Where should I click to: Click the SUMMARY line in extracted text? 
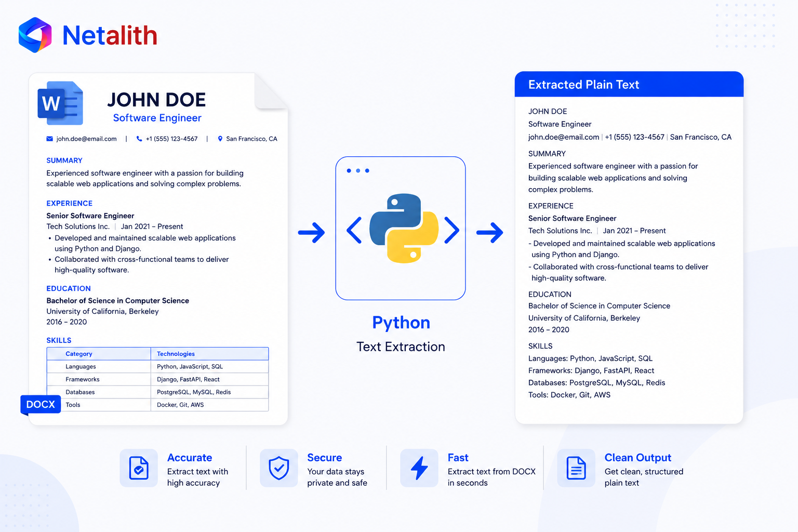(x=547, y=154)
